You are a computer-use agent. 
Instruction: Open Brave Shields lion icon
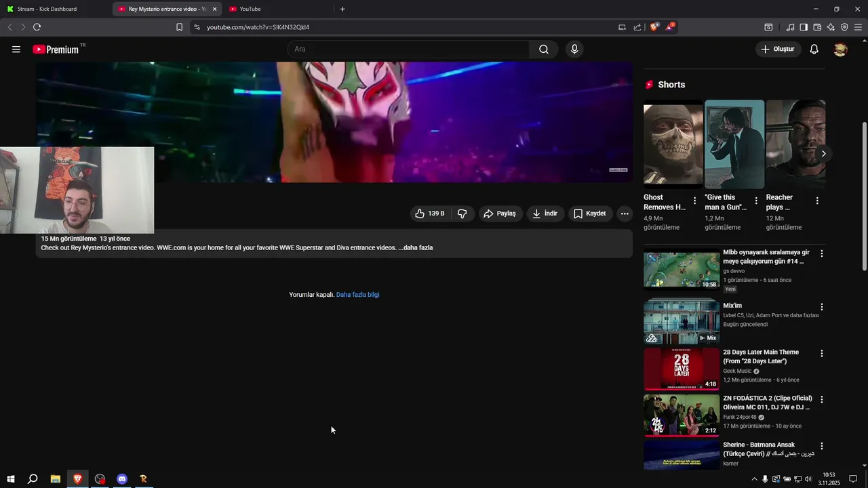pyautogui.click(x=654, y=27)
